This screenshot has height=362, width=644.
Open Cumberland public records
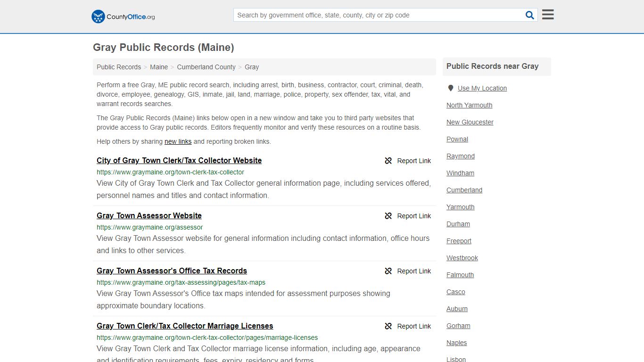pyautogui.click(x=464, y=190)
